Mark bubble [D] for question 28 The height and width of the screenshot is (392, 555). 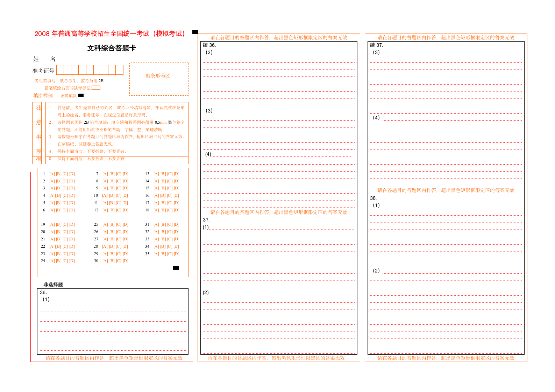(125, 246)
